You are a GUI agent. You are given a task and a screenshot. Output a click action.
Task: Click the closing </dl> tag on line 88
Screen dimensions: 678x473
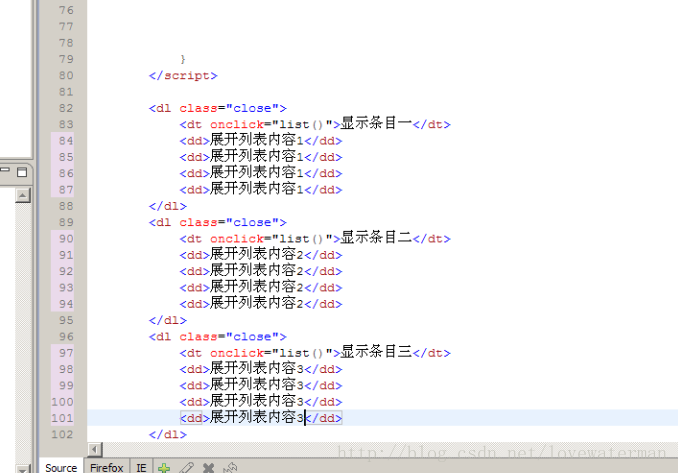click(168, 206)
